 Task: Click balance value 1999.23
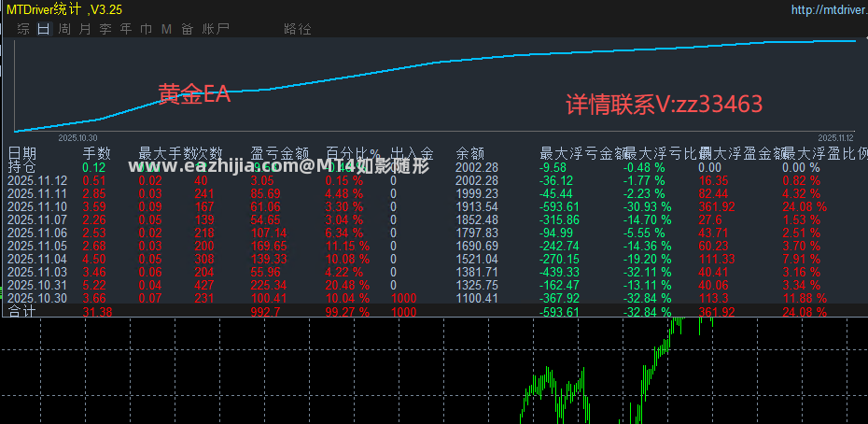477,193
